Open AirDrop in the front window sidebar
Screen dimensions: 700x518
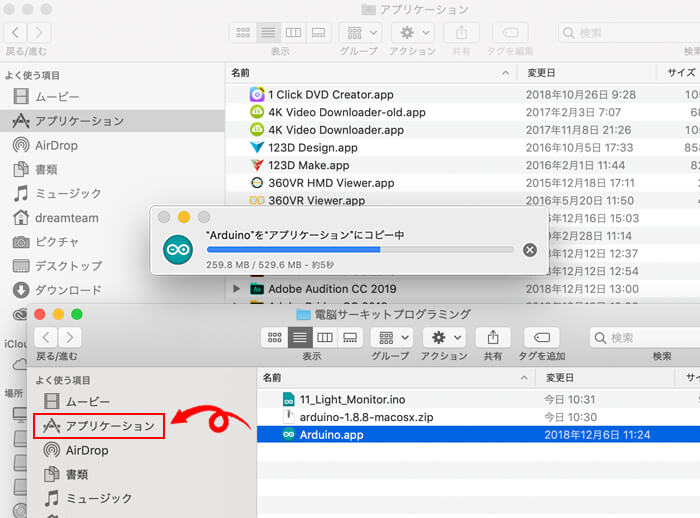click(76, 450)
